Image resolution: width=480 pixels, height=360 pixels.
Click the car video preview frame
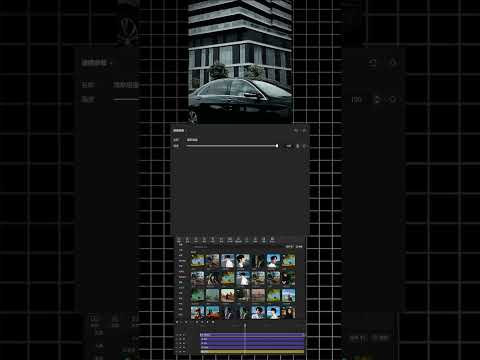[240, 62]
